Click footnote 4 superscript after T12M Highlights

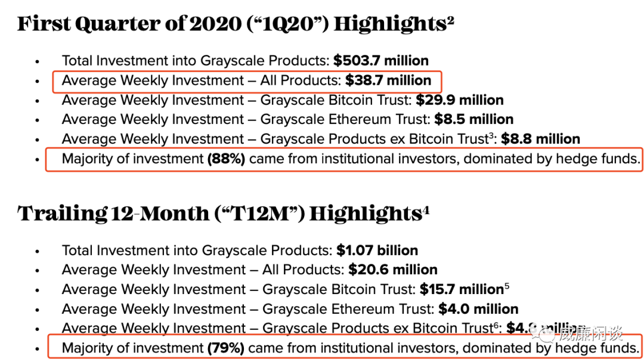[x=426, y=209]
